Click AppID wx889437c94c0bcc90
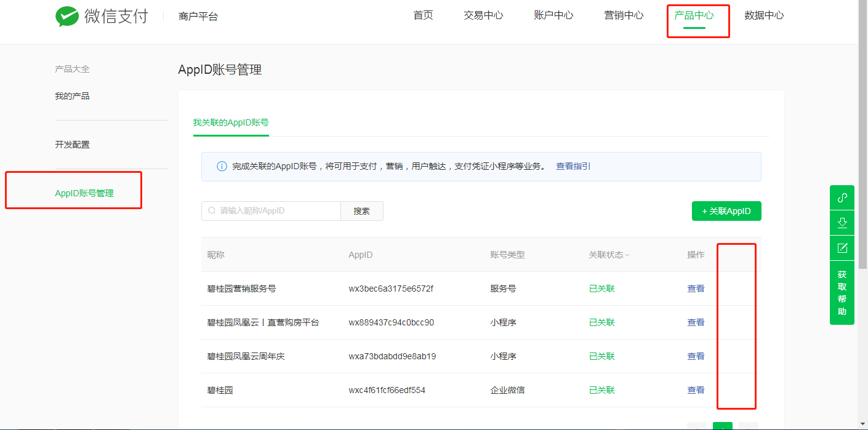 click(x=392, y=322)
